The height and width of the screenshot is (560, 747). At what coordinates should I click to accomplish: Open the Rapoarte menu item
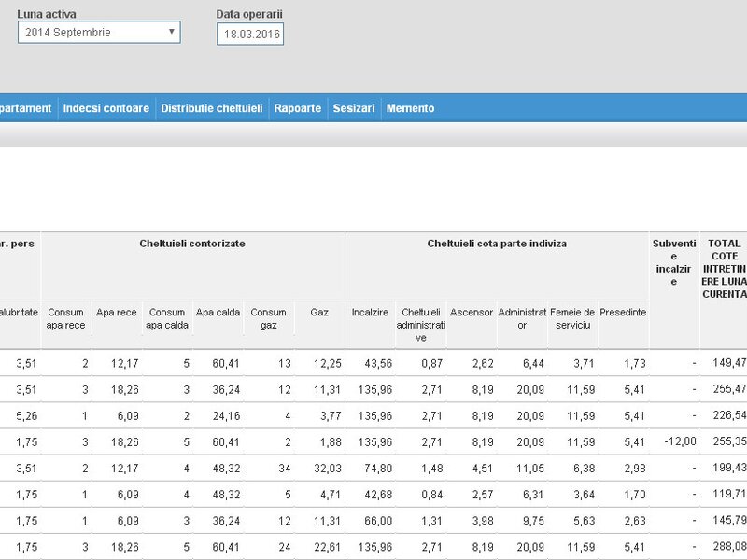tap(298, 108)
